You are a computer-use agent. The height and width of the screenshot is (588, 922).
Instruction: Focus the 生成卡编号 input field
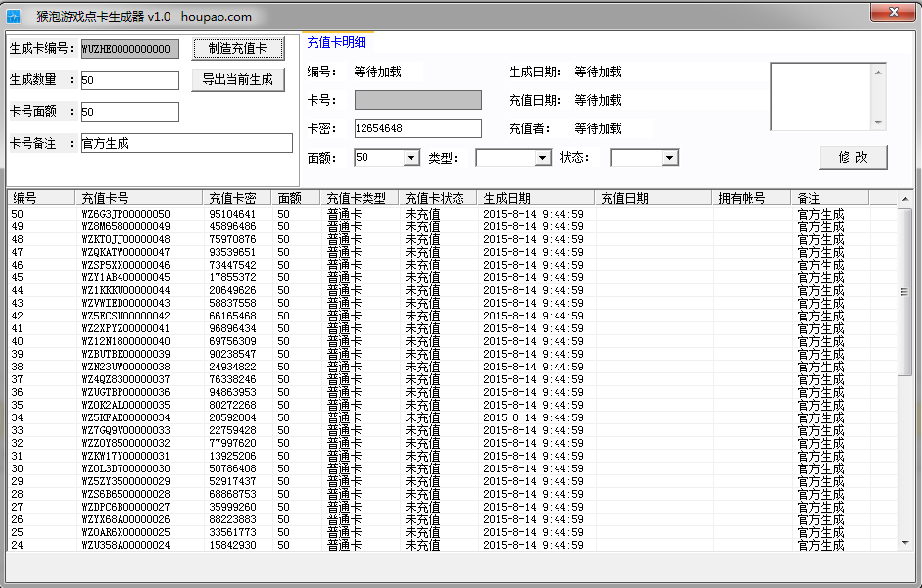(x=130, y=49)
